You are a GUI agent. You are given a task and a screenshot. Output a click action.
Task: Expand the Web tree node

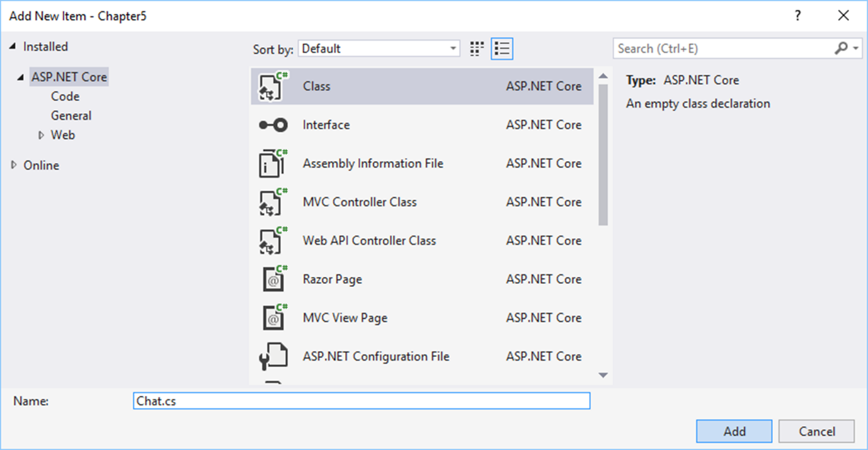click(x=42, y=135)
